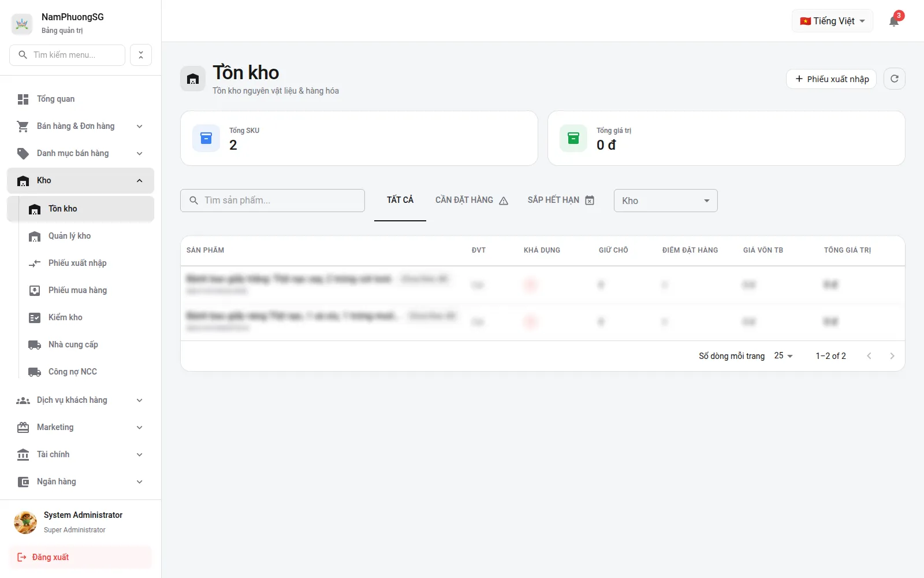The height and width of the screenshot is (578, 924).
Task: Open the Kho warehouse filter dropdown
Action: 665,201
